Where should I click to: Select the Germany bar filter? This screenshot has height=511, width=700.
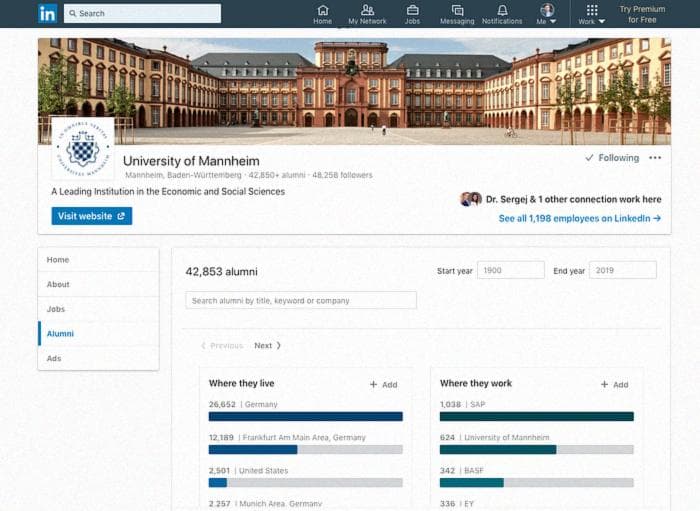pyautogui.click(x=305, y=416)
